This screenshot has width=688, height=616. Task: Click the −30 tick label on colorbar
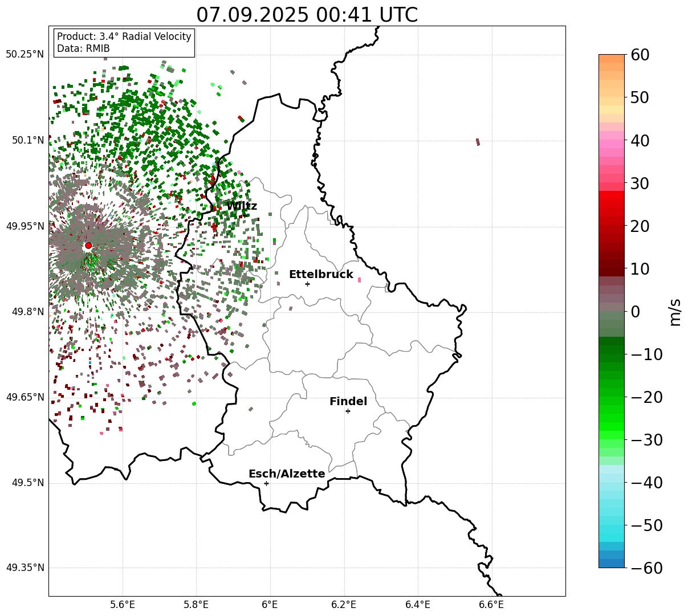[x=646, y=440]
